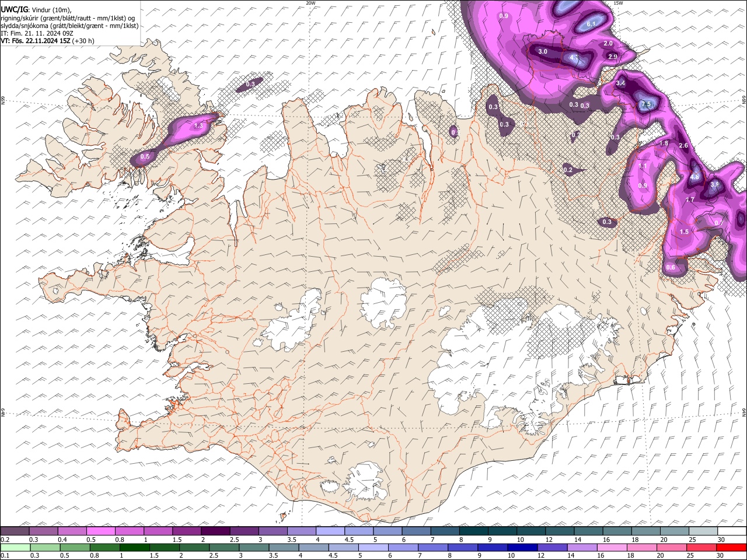Viewport: 747px width, 560px height.
Task: Click the "slydda/snjókoma" legend description line
Action: [x=69, y=26]
